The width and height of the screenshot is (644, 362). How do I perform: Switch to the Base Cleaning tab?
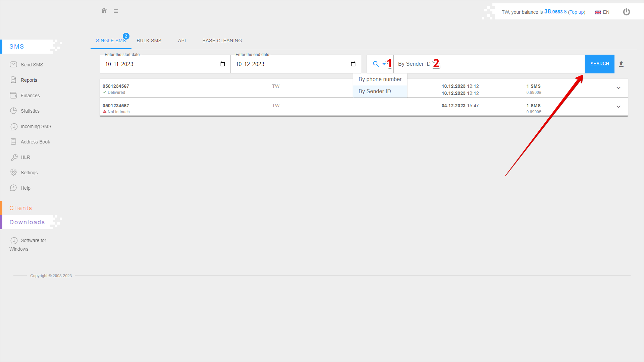click(x=222, y=41)
